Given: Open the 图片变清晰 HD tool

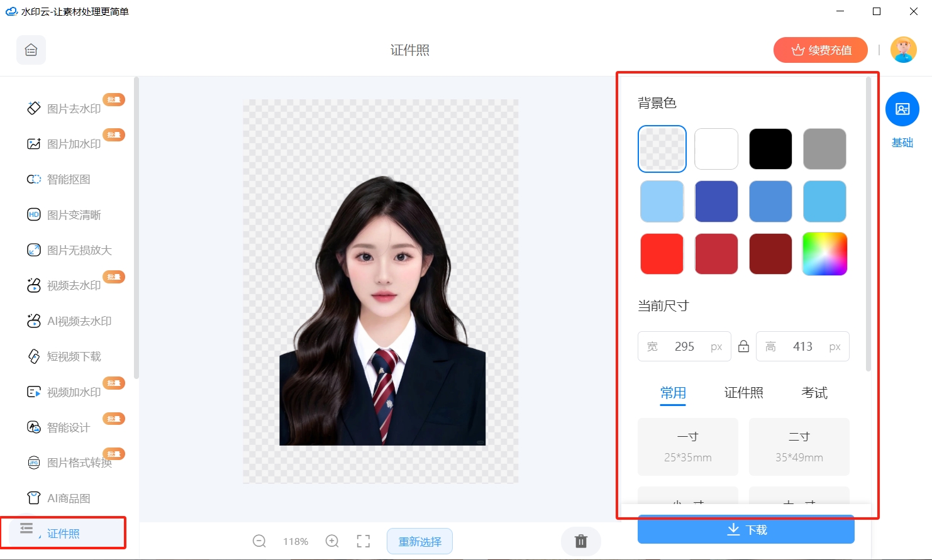Looking at the screenshot, I should pos(64,215).
